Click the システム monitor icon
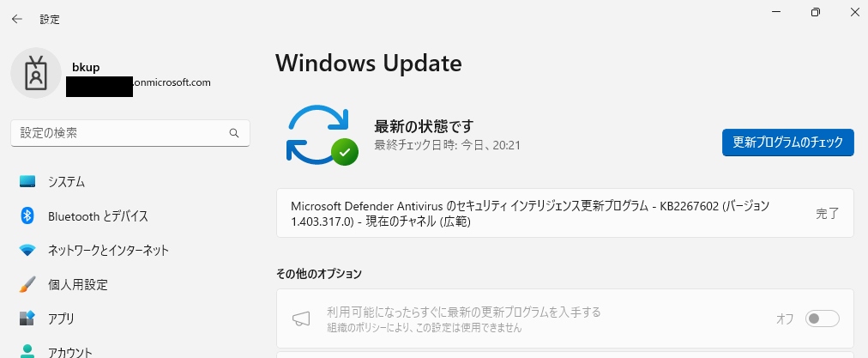868x358 pixels. (27, 181)
